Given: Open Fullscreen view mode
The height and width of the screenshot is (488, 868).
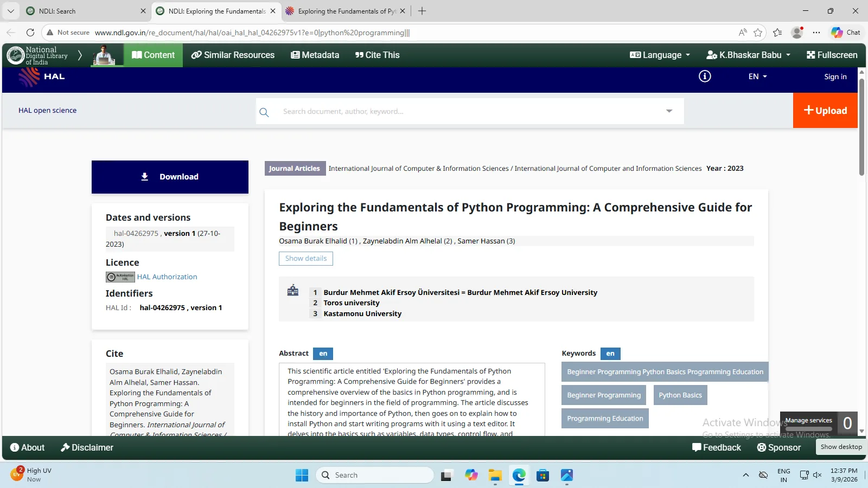Looking at the screenshot, I should click(x=832, y=55).
